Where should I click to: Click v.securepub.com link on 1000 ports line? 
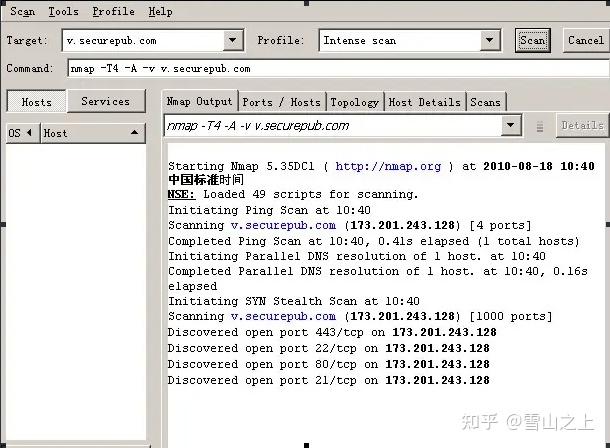(x=283, y=316)
